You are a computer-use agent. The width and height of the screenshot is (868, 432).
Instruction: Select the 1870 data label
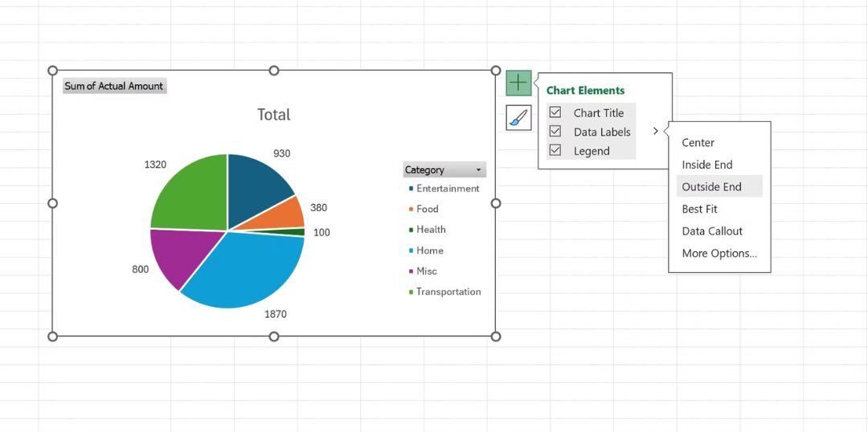coord(276,314)
